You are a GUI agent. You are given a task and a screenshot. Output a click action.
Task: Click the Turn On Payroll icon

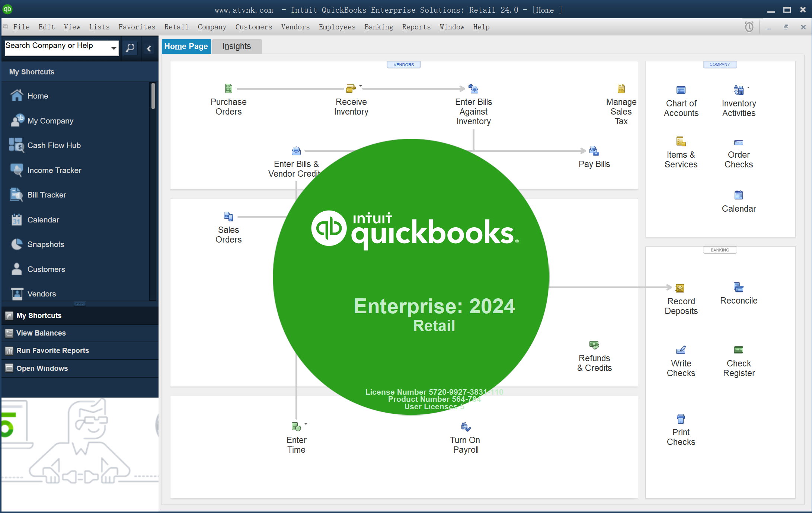(x=466, y=427)
